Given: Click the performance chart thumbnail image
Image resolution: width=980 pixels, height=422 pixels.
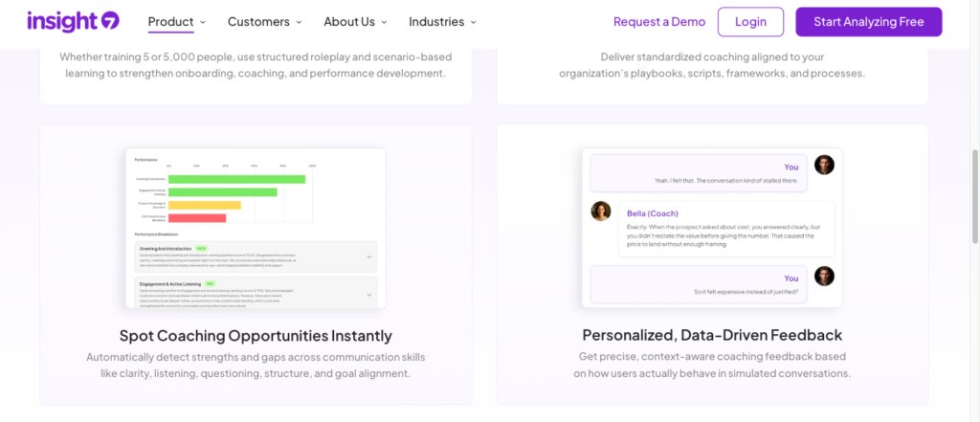Looking at the screenshot, I should click(256, 228).
